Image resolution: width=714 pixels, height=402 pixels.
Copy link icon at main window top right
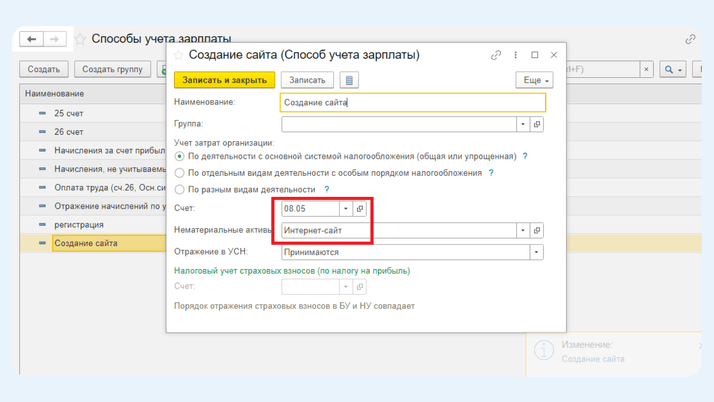pyautogui.click(x=690, y=39)
